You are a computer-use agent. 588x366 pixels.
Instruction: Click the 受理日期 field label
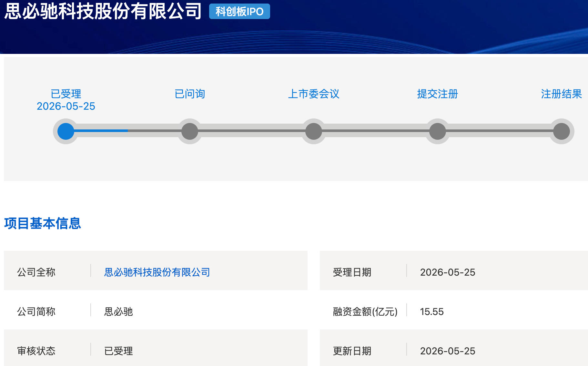pos(352,272)
